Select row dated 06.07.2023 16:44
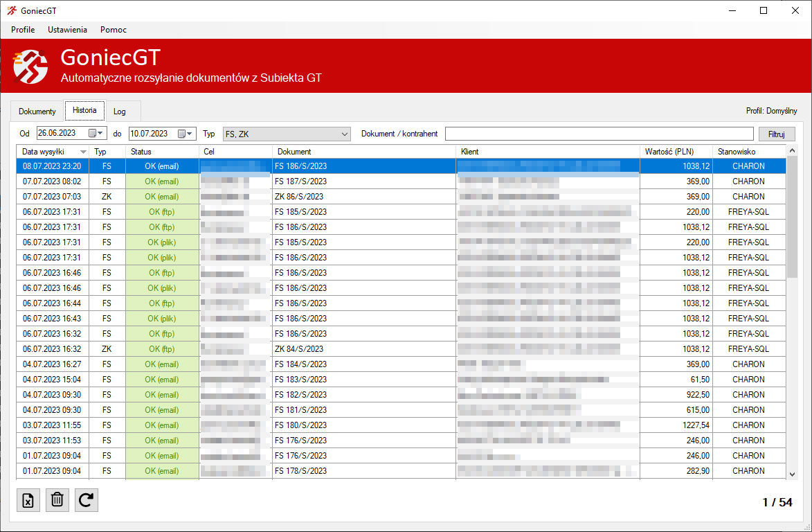This screenshot has height=532, width=812. (x=402, y=303)
